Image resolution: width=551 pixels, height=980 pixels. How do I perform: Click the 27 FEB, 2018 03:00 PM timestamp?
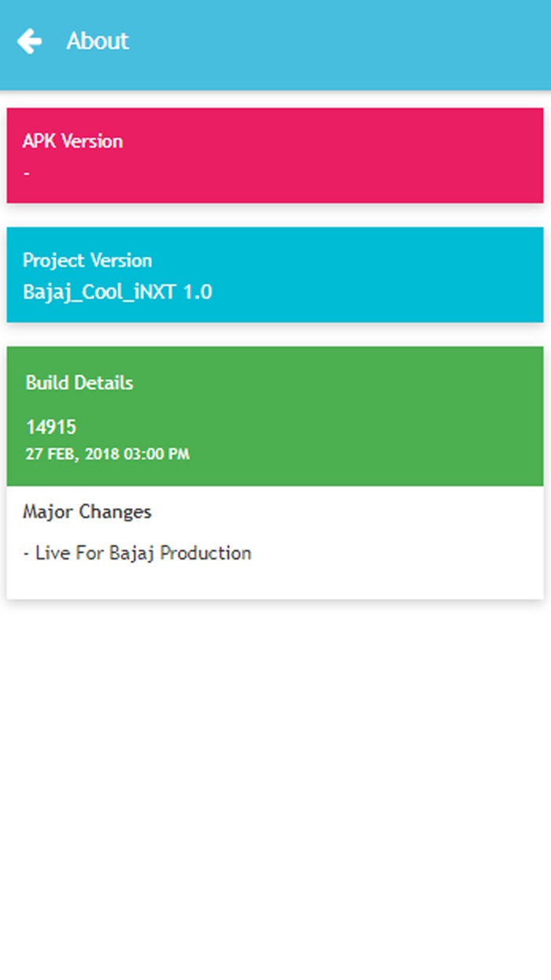[x=108, y=454]
